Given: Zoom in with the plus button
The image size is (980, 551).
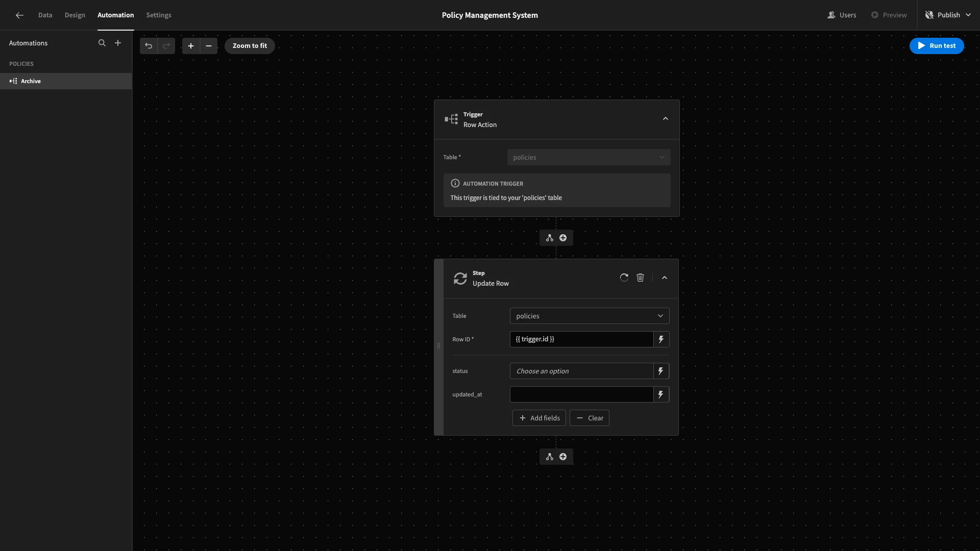Looking at the screenshot, I should [x=191, y=46].
